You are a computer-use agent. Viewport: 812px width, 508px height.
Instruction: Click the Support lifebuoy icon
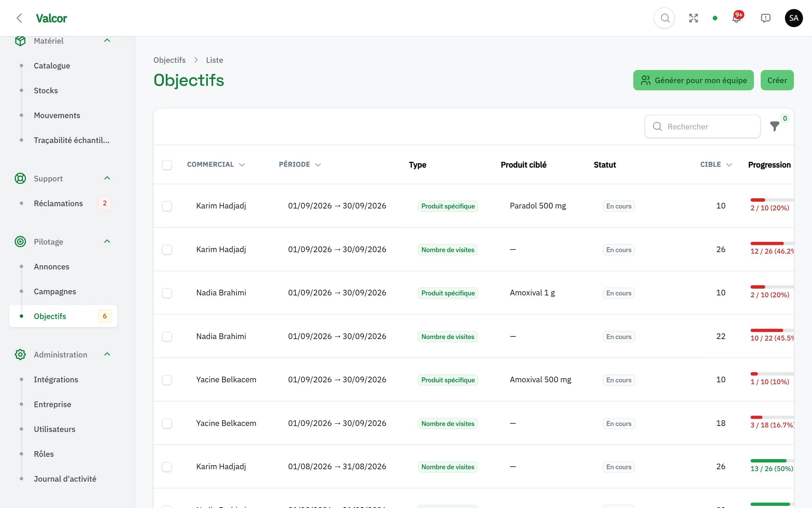click(x=20, y=178)
